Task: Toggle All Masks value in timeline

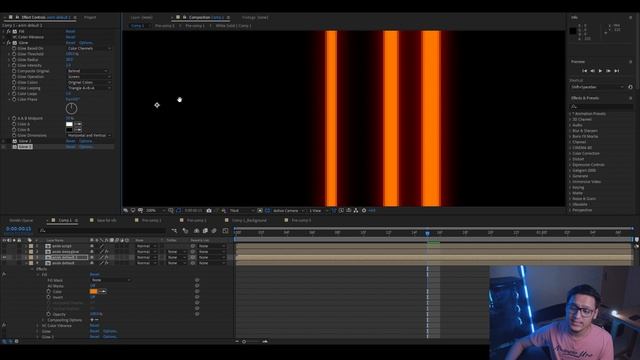Action: click(93, 286)
